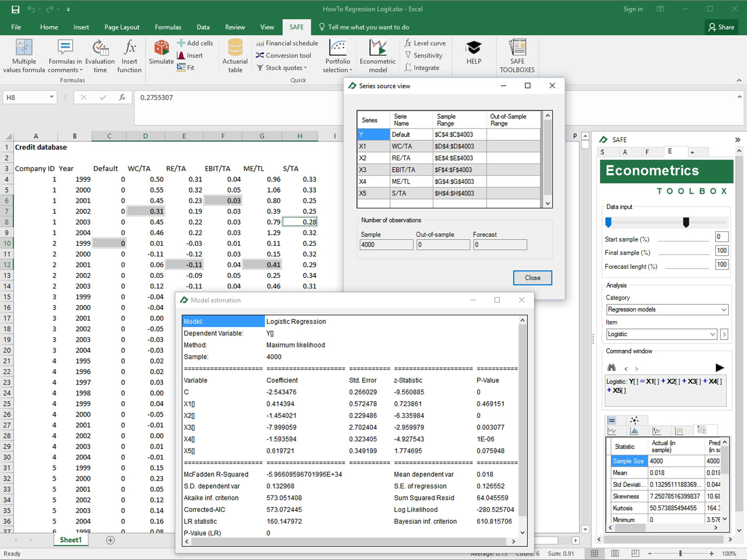Click the Save icon in the title bar
Image resolution: width=747 pixels, height=560 pixels.
[15, 9]
